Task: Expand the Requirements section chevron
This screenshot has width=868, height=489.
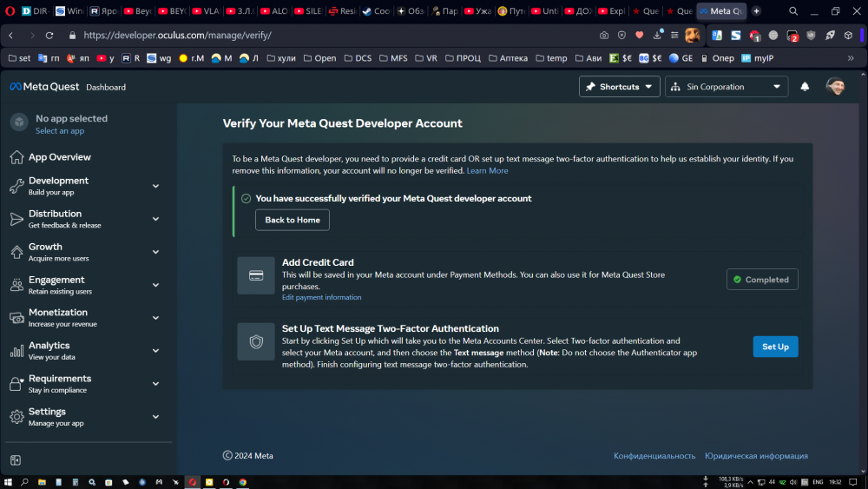Action: pyautogui.click(x=155, y=383)
